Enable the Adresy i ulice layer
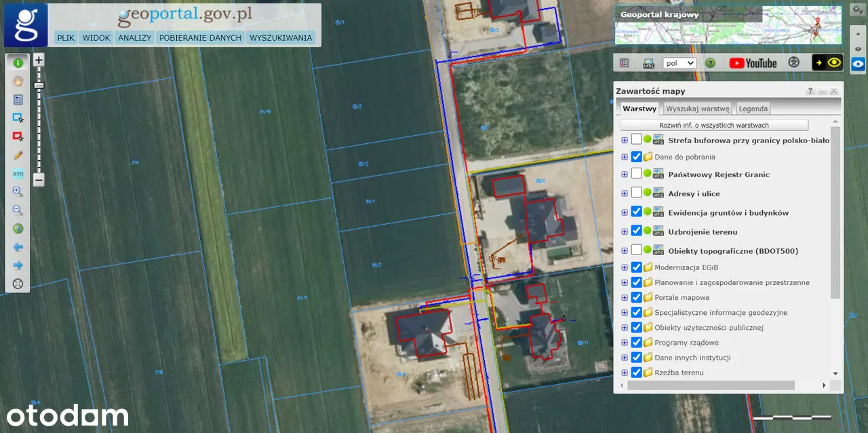Image resolution: width=868 pixels, height=433 pixels. click(x=636, y=193)
